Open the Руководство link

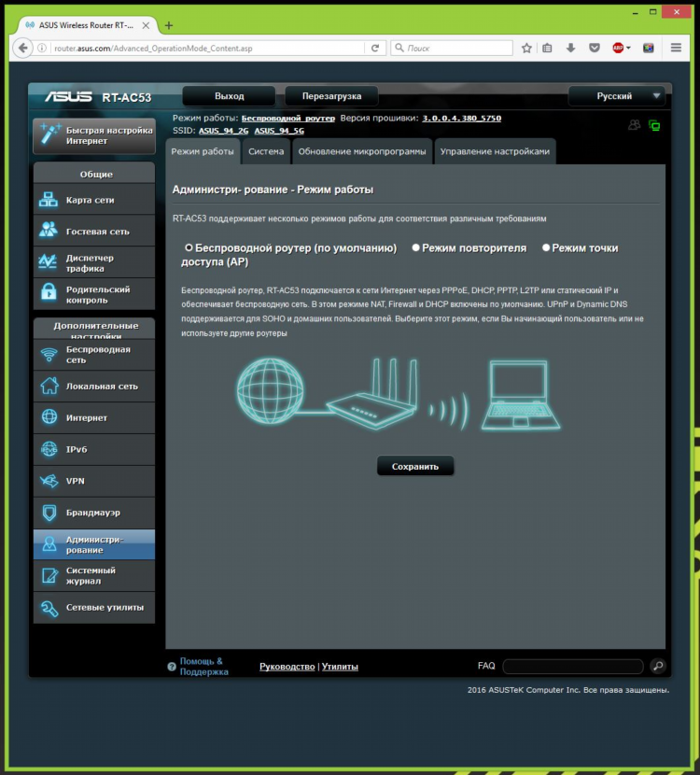coord(287,667)
